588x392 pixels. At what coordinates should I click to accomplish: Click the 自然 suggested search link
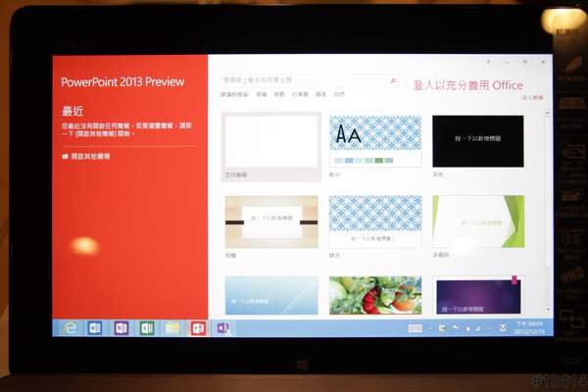click(x=339, y=94)
